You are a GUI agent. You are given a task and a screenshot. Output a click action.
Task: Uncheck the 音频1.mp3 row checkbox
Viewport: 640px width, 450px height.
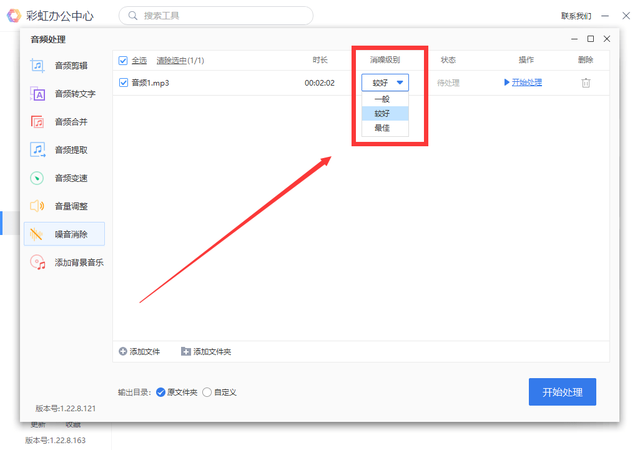point(123,82)
